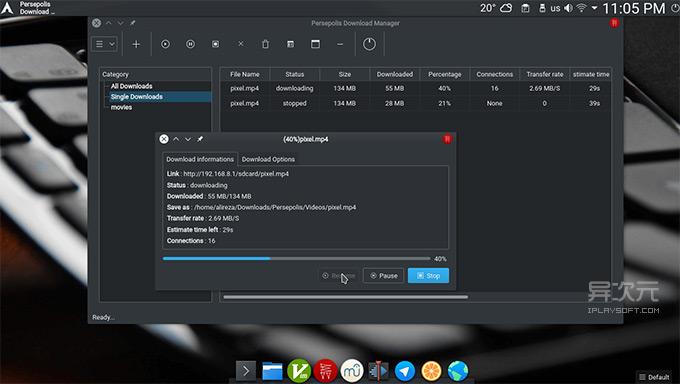This screenshot has width=680, height=384.
Task: Click the Persepolis Download taskbar entry
Action: pos(37,8)
